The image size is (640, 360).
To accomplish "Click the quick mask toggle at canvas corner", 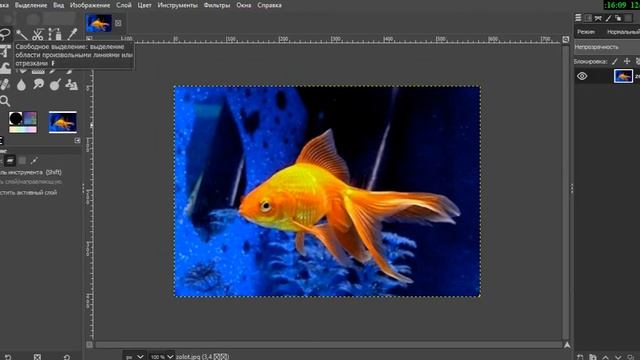I will 89,345.
